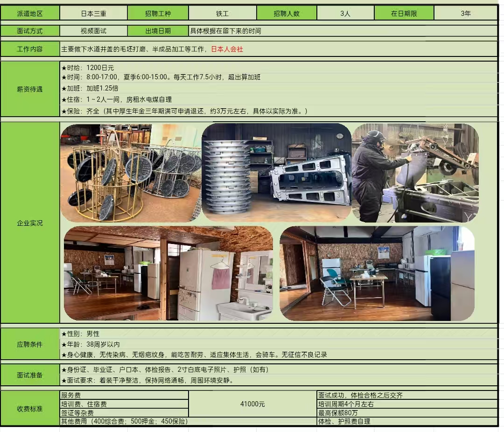The width and height of the screenshot is (504, 432).
Task: Select the 派遣地区 header cell
Action: (30, 14)
